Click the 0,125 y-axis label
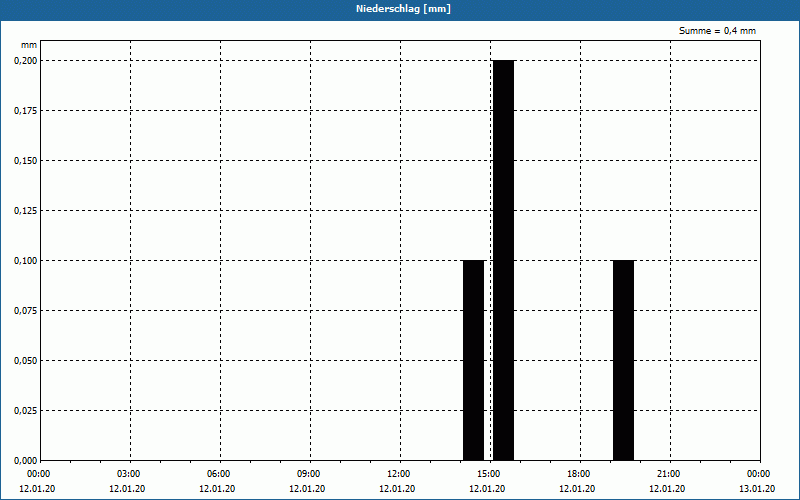 (26, 211)
